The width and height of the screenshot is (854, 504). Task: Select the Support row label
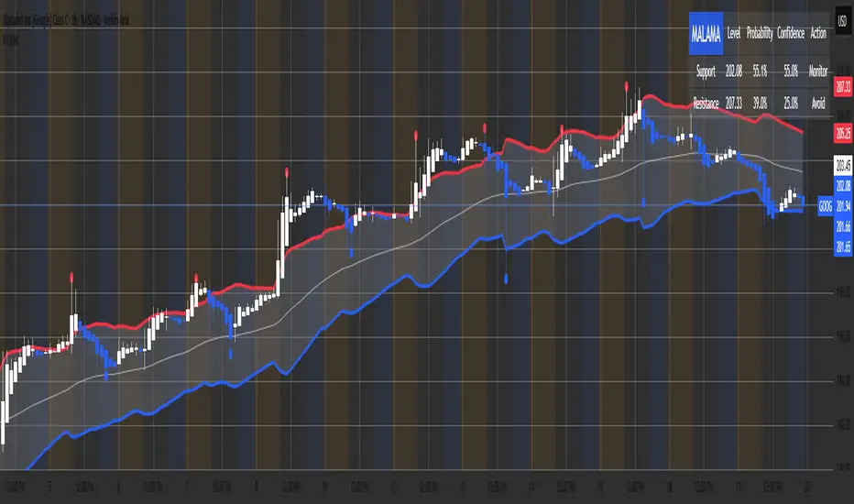point(706,70)
